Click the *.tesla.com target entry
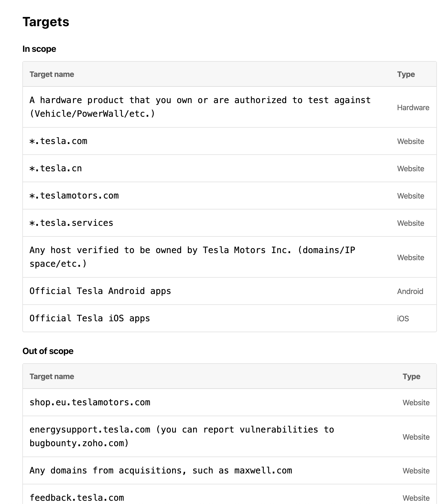Viewport: 444px width, 504px height. [58, 141]
